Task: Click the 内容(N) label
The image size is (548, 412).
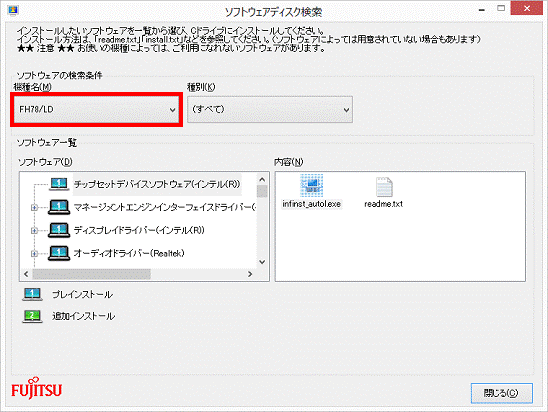Action: (289, 162)
